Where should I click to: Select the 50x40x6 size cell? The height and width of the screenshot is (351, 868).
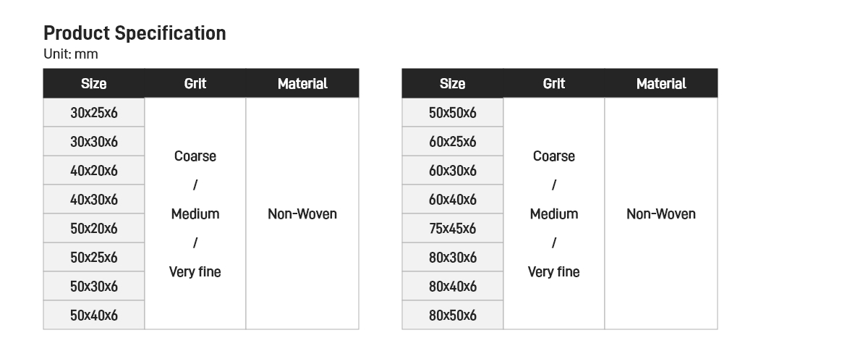[x=94, y=316]
